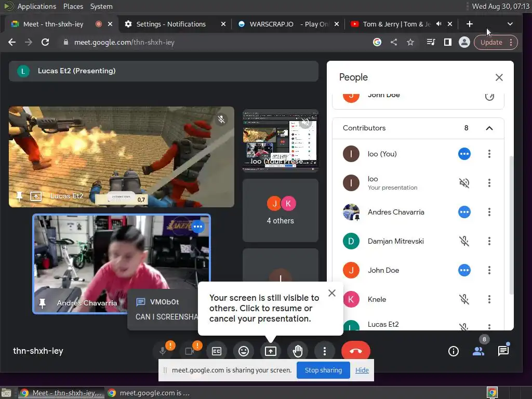Open meeting details info icon
Image resolution: width=532 pixels, height=399 pixels.
point(453,351)
